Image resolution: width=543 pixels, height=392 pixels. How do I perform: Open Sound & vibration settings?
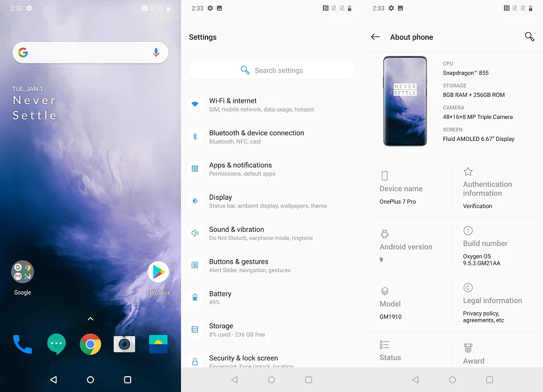(x=271, y=234)
